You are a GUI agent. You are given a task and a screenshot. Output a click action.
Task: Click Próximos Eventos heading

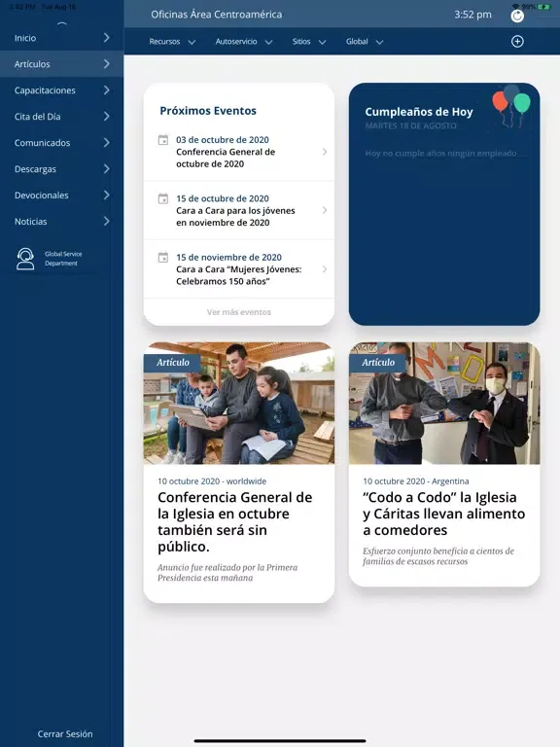pos(208,111)
